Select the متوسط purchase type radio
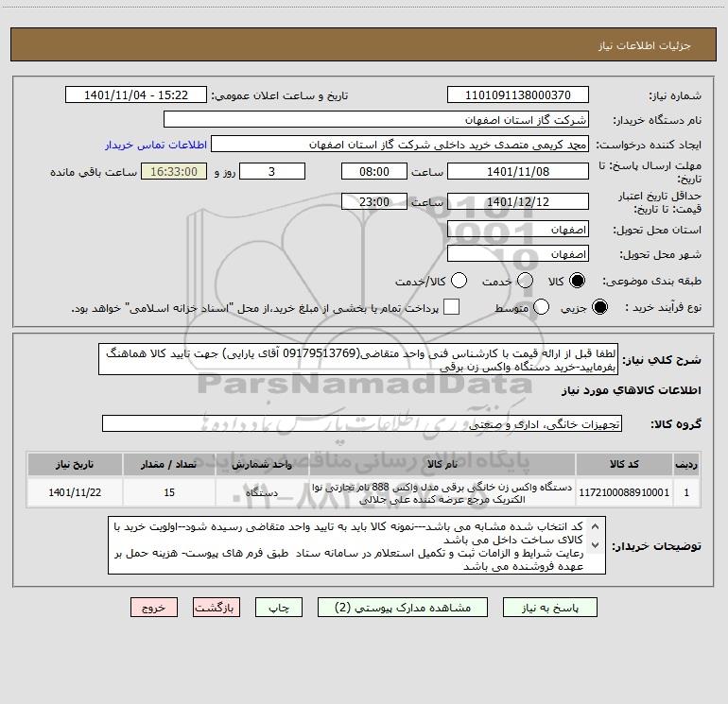 [541, 307]
